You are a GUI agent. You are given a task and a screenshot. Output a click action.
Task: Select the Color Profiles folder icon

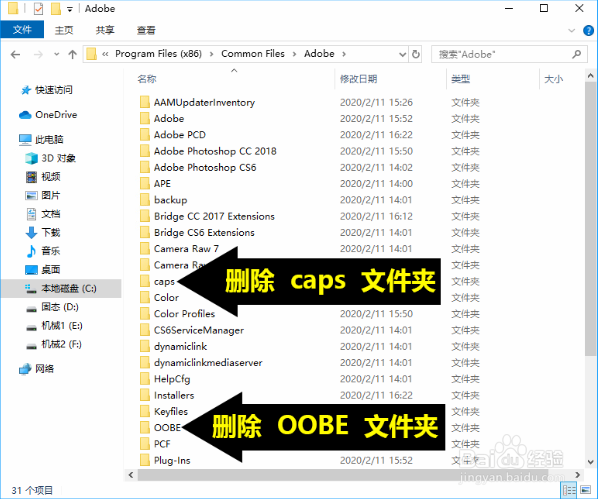[x=145, y=314]
